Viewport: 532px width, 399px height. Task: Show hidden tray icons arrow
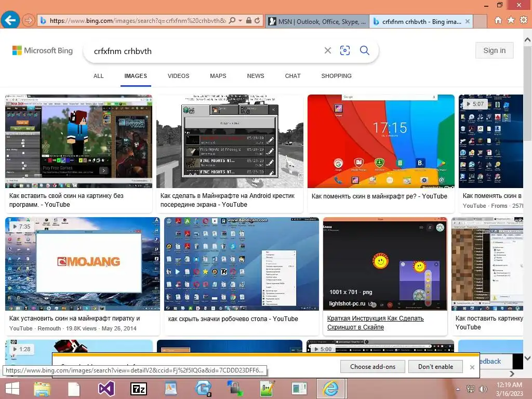coord(458,389)
